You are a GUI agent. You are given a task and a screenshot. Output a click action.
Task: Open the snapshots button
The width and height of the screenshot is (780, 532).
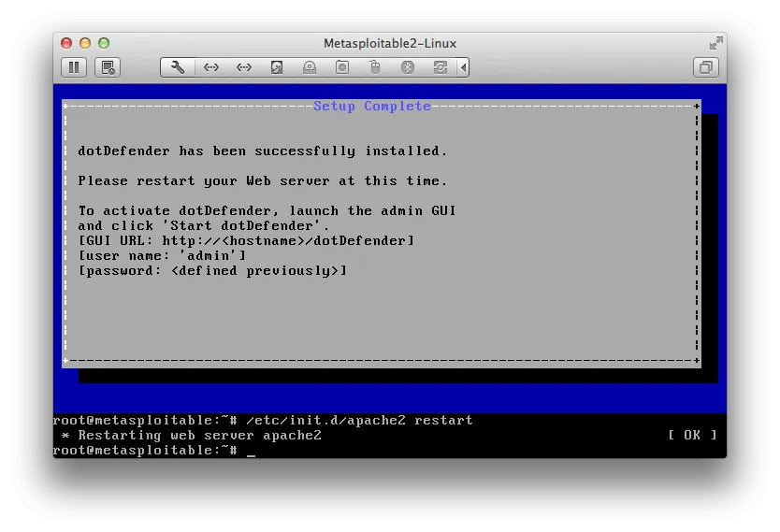108,67
